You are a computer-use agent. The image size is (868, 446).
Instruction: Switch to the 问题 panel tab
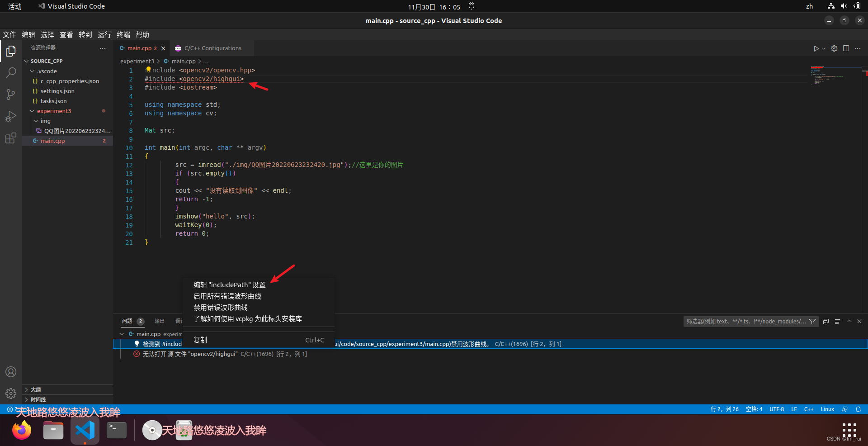coord(127,321)
